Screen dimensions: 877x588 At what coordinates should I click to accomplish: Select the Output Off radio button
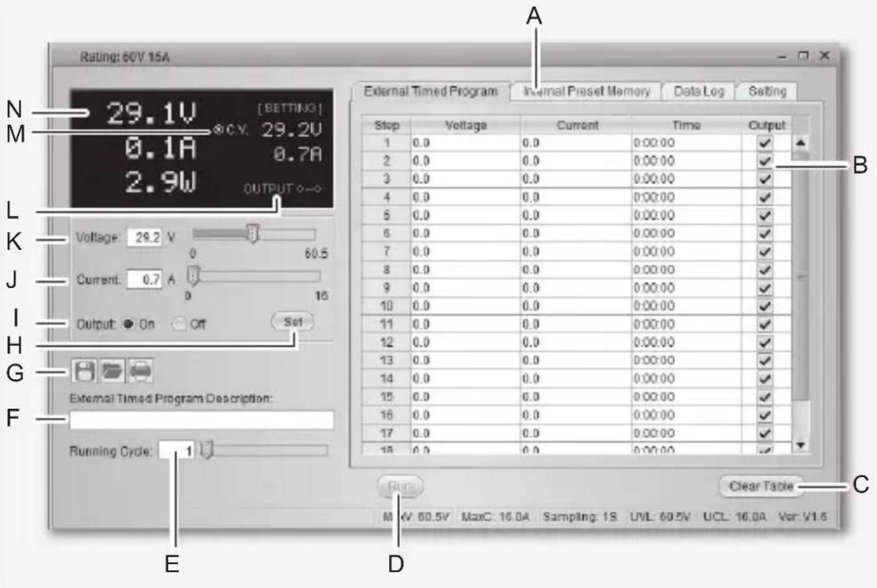coord(178,324)
